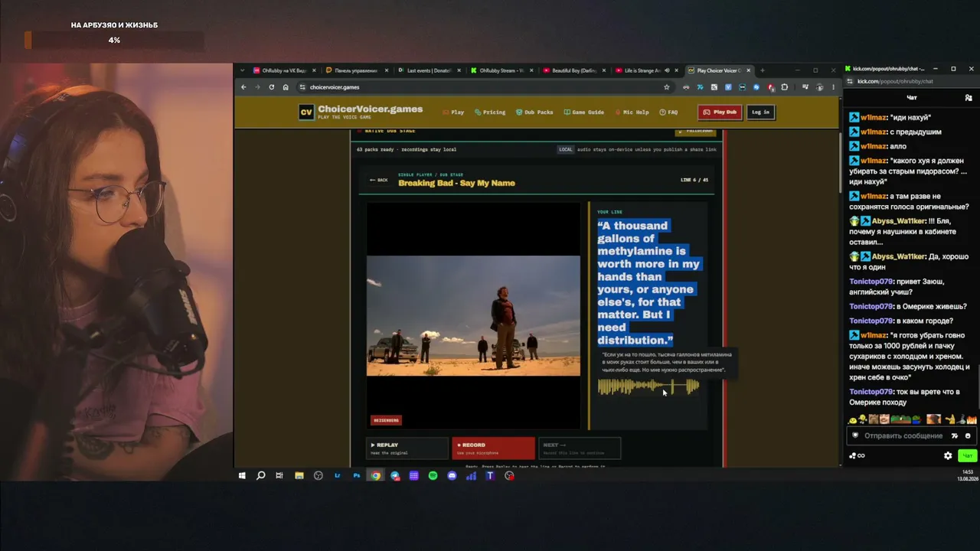Click the browser back arrow

[243, 87]
